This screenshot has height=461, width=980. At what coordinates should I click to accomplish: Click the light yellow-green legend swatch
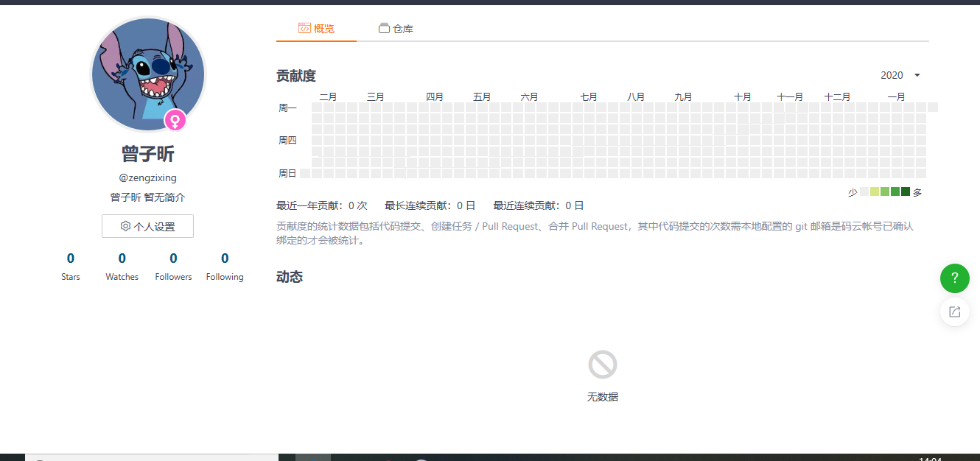click(875, 192)
